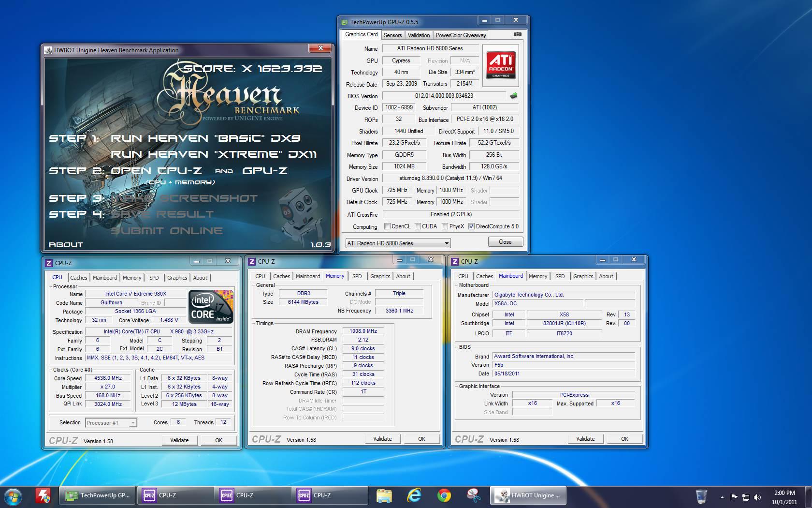Click OK in the Memory tab window
The height and width of the screenshot is (508, 812).
[x=421, y=439]
